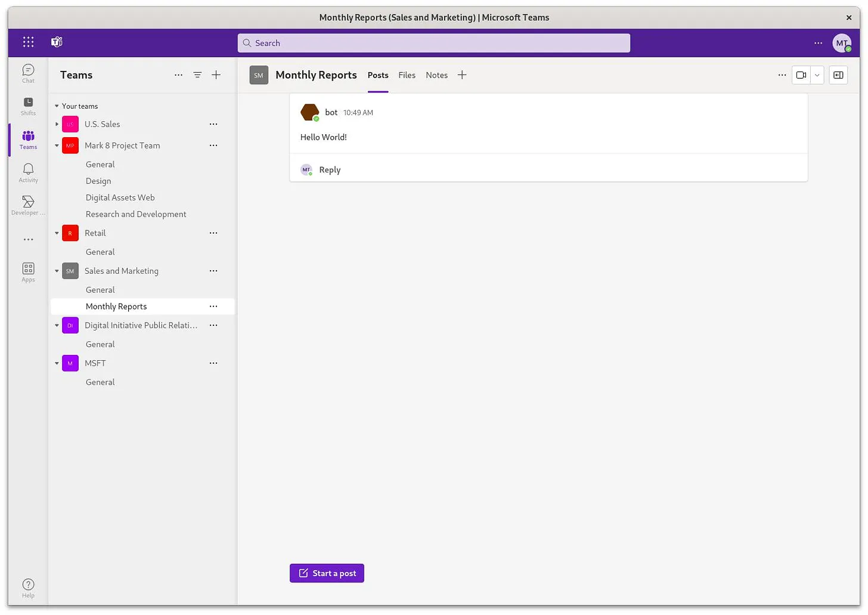Open the Shifts app
The width and height of the screenshot is (868, 615).
coord(28,106)
